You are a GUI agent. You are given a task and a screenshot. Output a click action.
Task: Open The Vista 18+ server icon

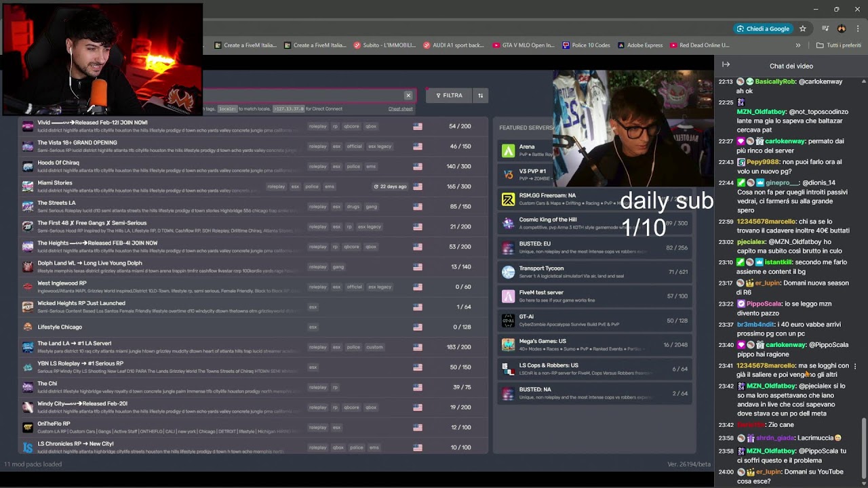[28, 146]
